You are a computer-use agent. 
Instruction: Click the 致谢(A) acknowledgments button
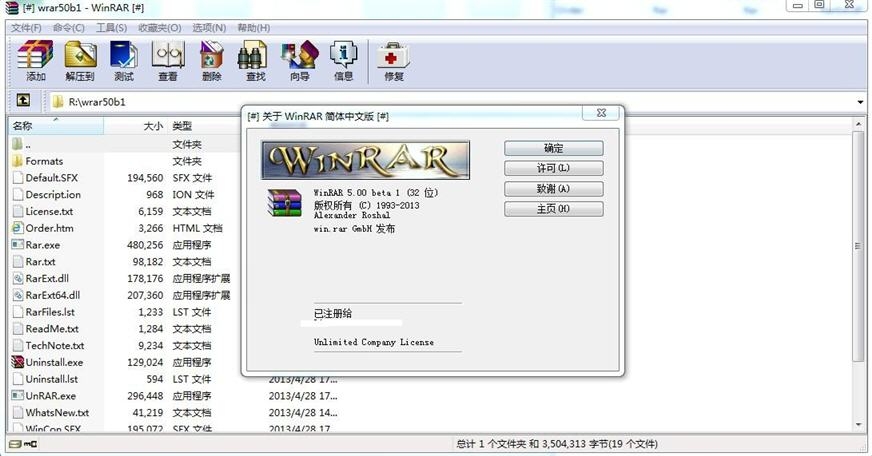point(553,189)
